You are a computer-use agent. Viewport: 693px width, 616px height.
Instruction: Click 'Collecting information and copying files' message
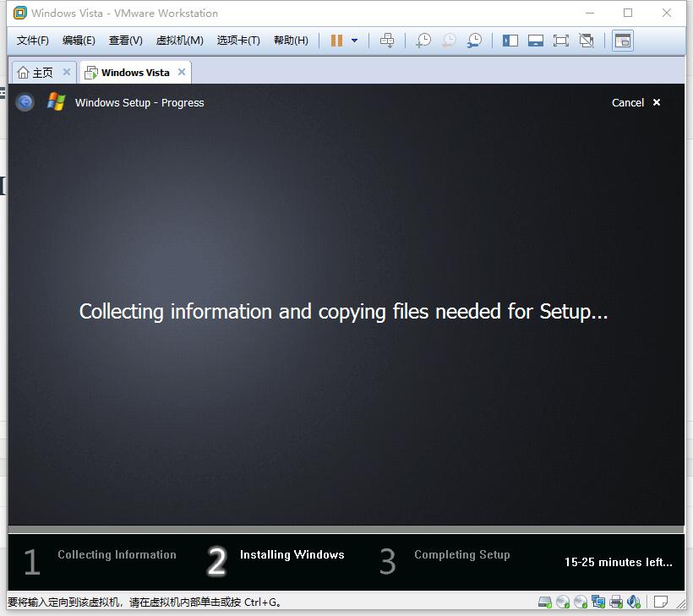tap(343, 312)
